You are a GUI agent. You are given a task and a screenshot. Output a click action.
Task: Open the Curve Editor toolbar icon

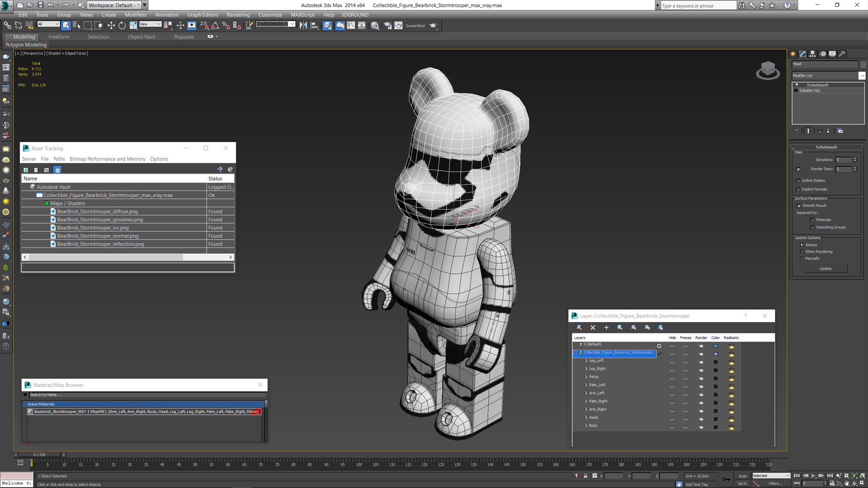[351, 26]
